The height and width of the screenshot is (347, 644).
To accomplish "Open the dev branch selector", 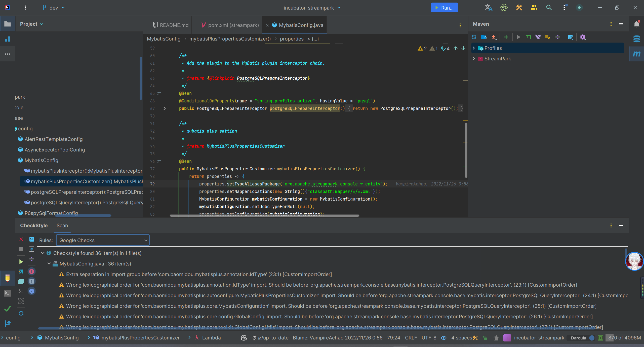I will 54,8.
